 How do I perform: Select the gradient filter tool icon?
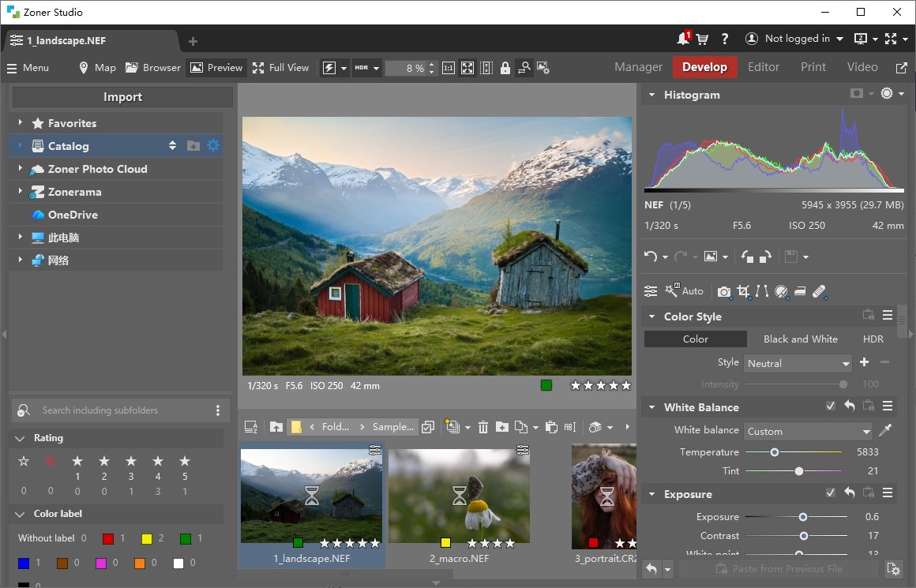click(801, 290)
